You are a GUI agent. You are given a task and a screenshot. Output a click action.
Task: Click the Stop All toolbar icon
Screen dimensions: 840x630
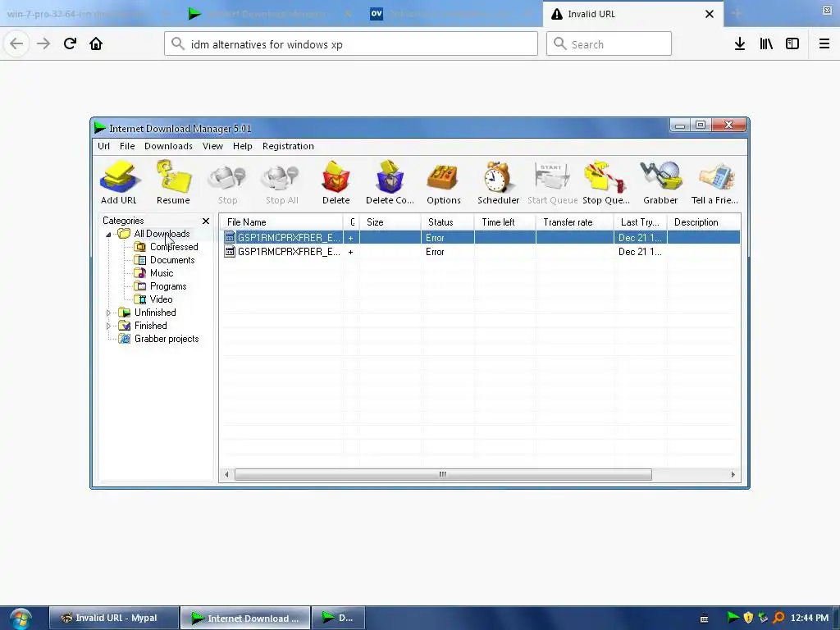(x=282, y=182)
